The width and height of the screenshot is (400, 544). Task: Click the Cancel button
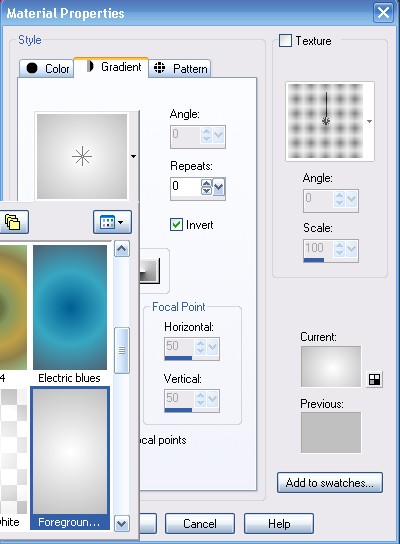[x=200, y=524]
